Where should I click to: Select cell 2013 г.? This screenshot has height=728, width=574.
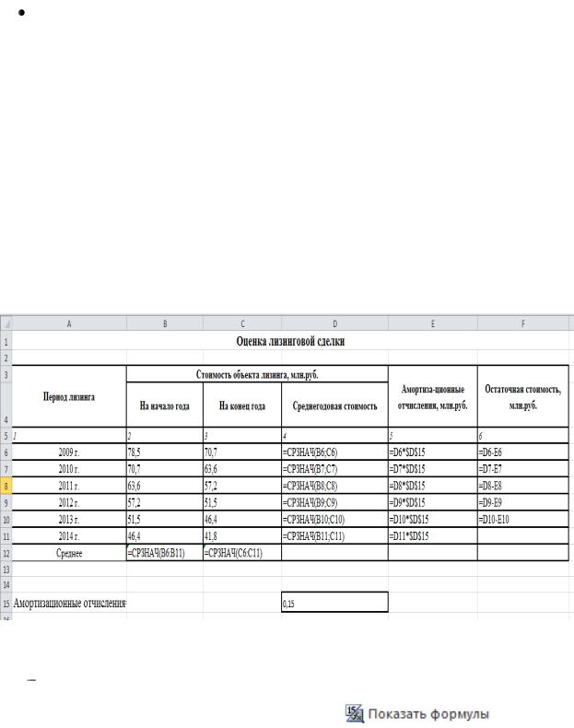coord(69,519)
